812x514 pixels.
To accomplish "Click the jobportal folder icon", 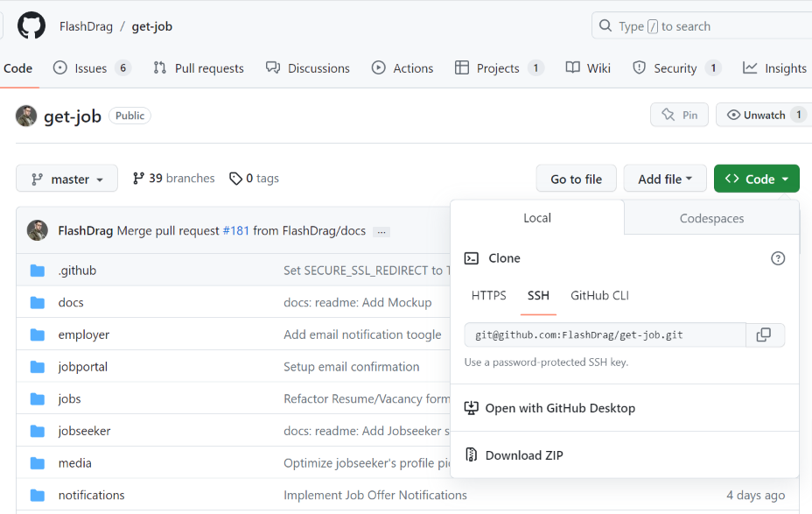I will click(x=38, y=367).
